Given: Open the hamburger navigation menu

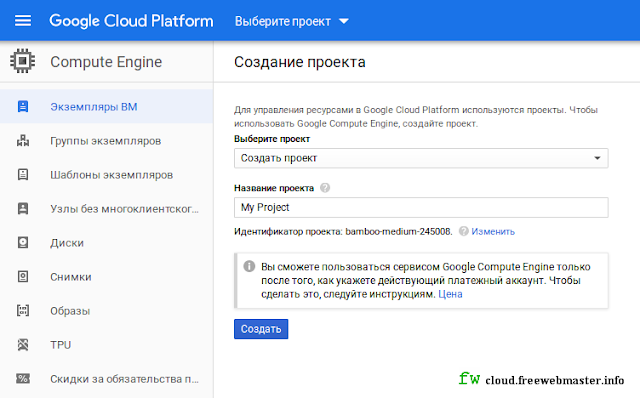Looking at the screenshot, I should (x=23, y=21).
